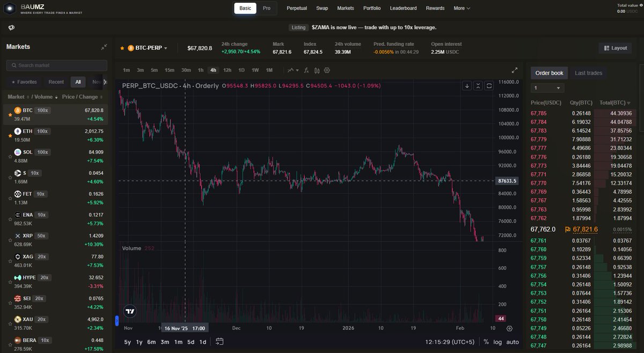Open the Leaderboard page
The height and width of the screenshot is (353, 644).
[x=403, y=8]
